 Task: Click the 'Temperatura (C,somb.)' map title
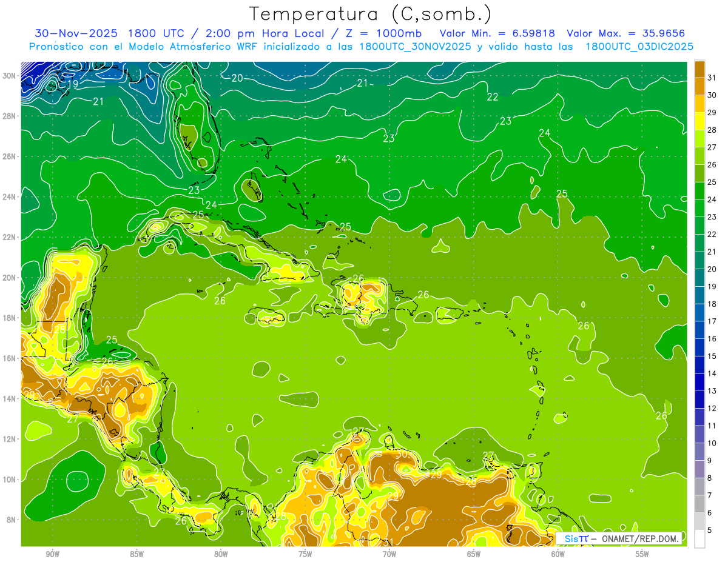(370, 15)
